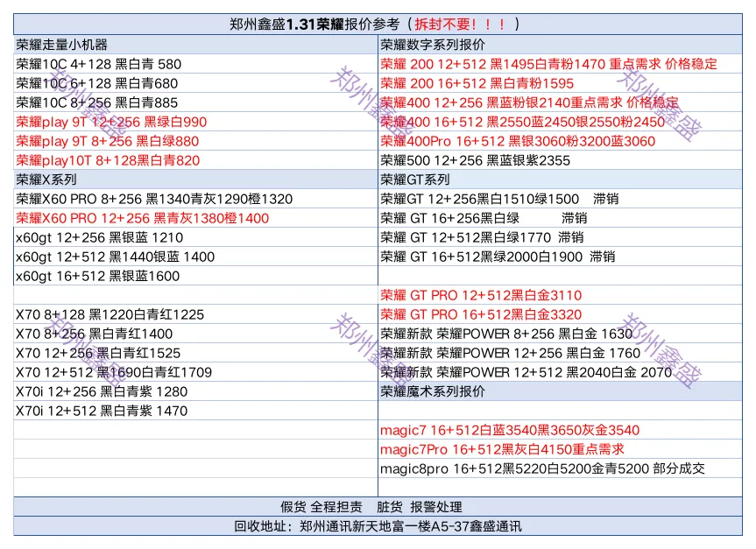Click row magic7Pro 16+512黑灰白4150重点需求

(561, 449)
